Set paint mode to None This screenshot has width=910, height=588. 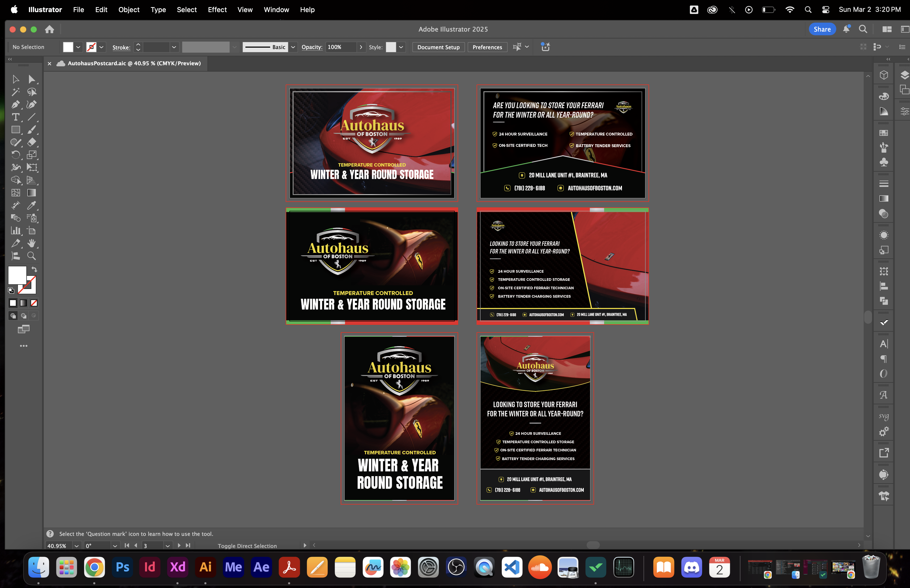coord(34,303)
